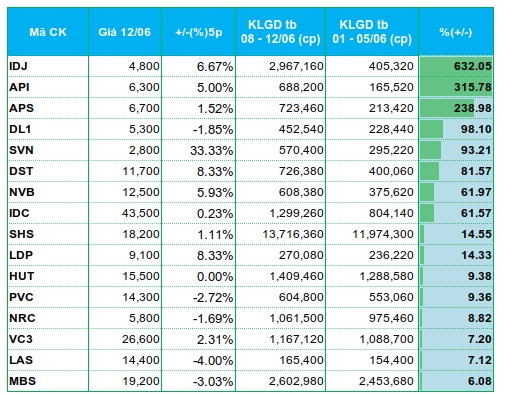
Task: Click the MBS stock code cell
Action: [48, 381]
